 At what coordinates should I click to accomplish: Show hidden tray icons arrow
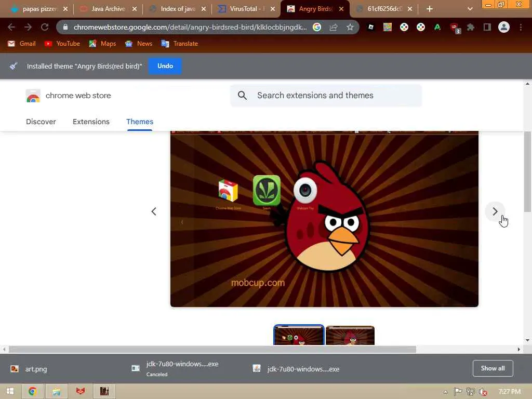click(445, 392)
